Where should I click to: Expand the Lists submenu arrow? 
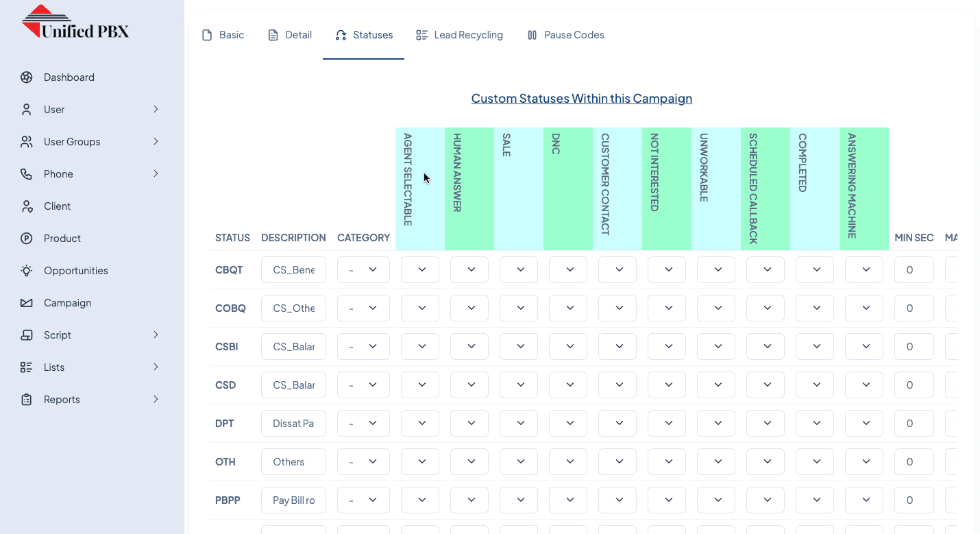click(x=156, y=367)
